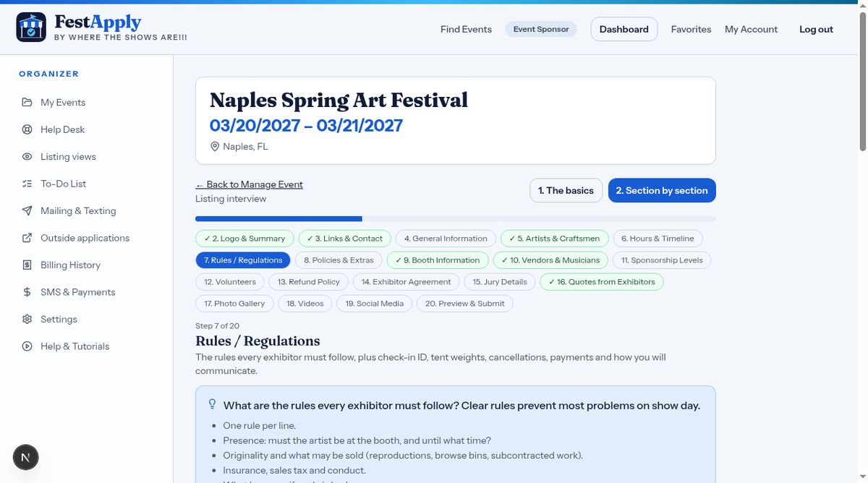Jump to step 4. General Information

[446, 239]
